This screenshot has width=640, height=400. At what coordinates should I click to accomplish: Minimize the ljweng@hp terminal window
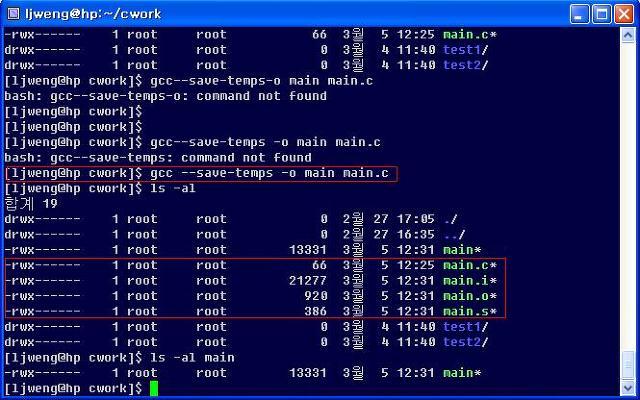pyautogui.click(x=580, y=14)
